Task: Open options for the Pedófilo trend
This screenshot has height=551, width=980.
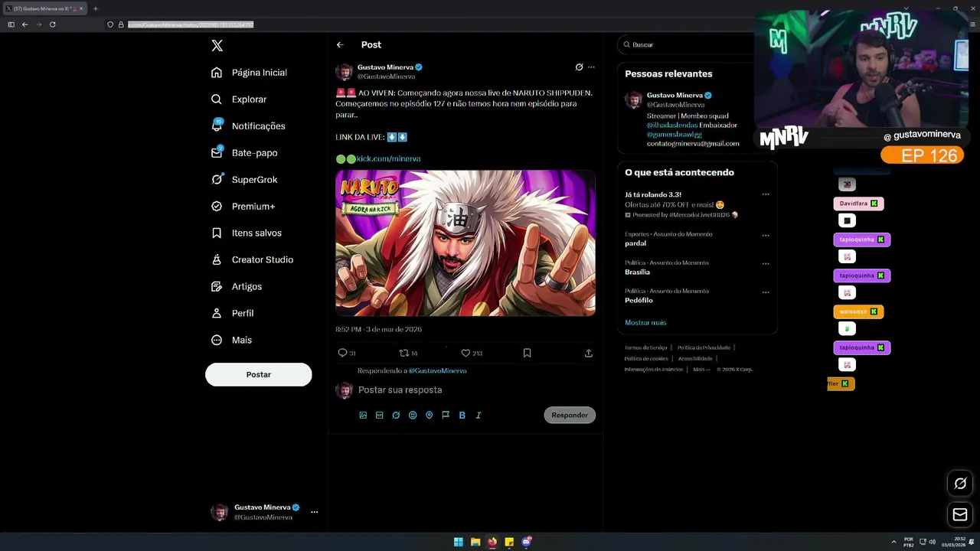Action: coord(766,292)
